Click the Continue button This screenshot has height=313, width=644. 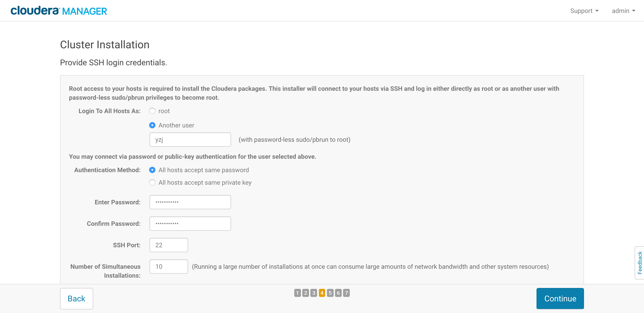pyautogui.click(x=560, y=298)
